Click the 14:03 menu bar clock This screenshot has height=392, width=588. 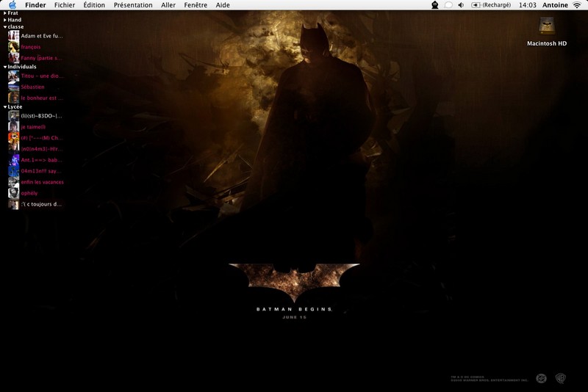[x=527, y=5]
